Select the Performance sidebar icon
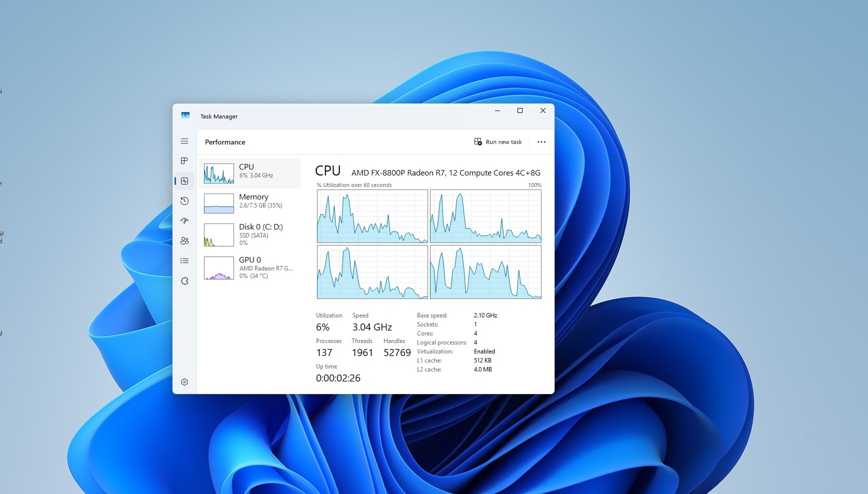Viewport: 868px width, 494px height. 184,181
